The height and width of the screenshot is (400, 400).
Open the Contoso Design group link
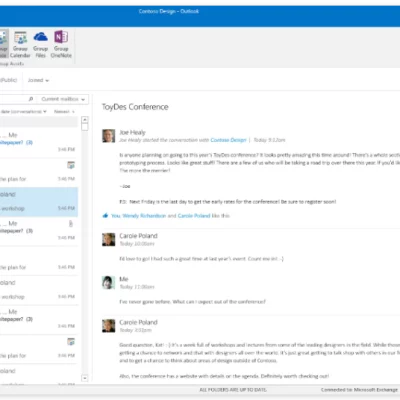[x=228, y=140]
